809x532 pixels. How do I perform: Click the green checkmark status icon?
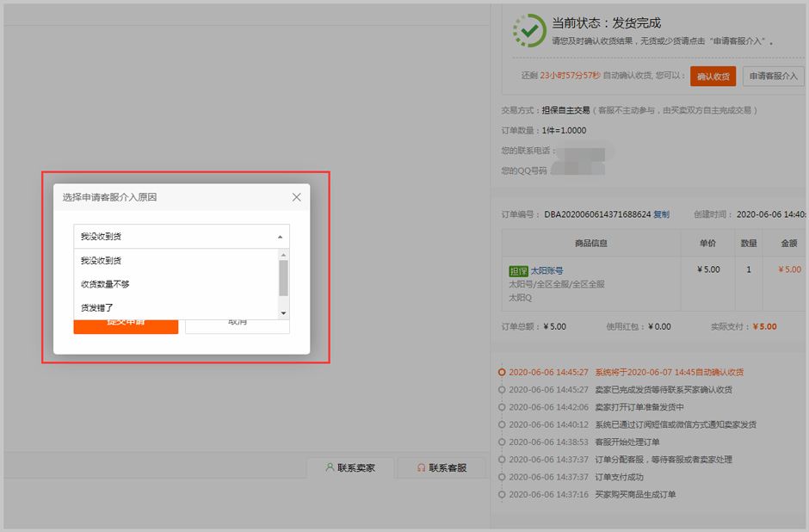point(529,31)
